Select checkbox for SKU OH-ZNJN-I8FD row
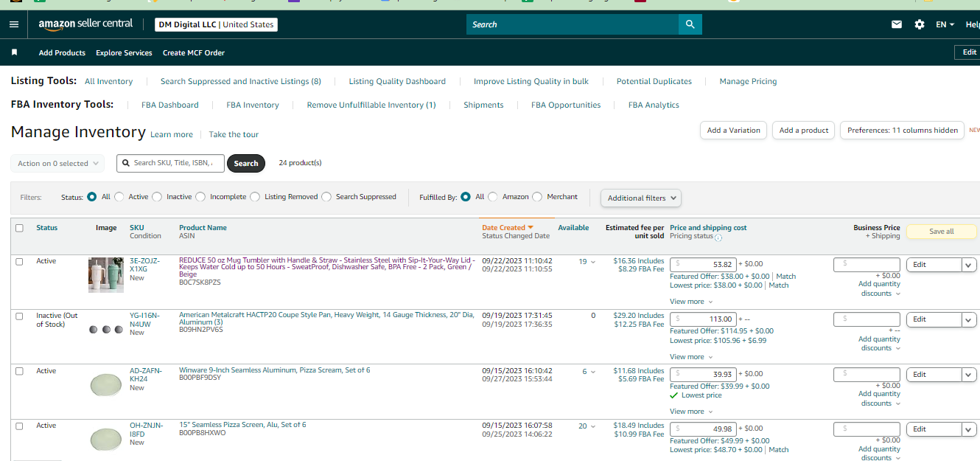The image size is (980, 461). 19,426
